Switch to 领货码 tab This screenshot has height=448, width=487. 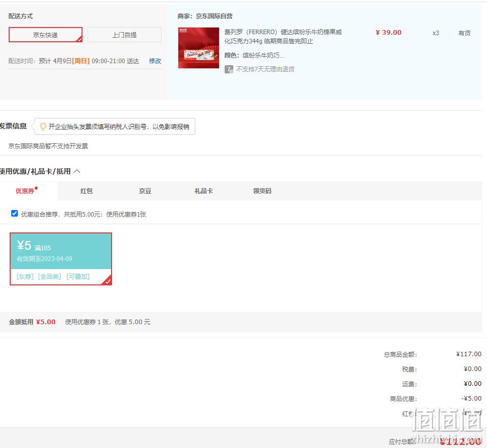click(262, 191)
